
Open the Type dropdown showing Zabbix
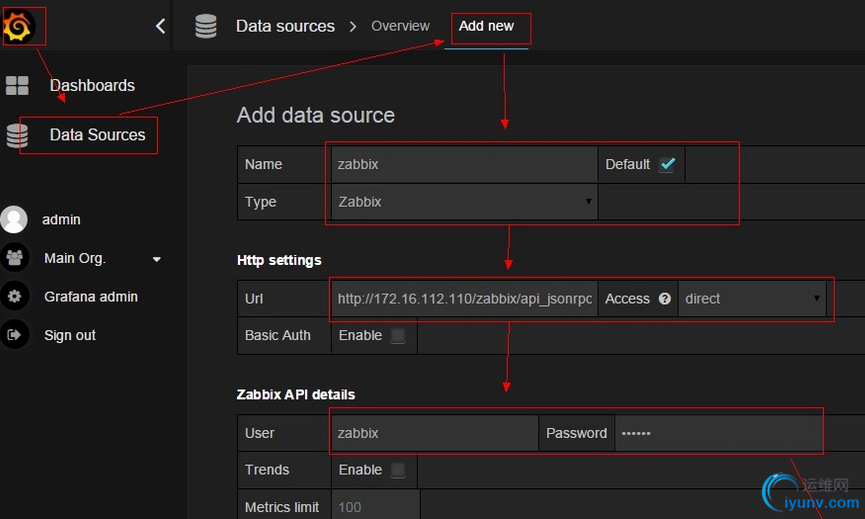click(x=464, y=202)
